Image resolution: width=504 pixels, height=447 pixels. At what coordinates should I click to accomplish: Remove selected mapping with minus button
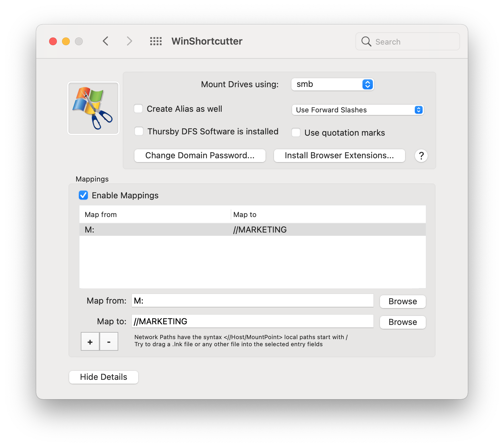point(109,341)
